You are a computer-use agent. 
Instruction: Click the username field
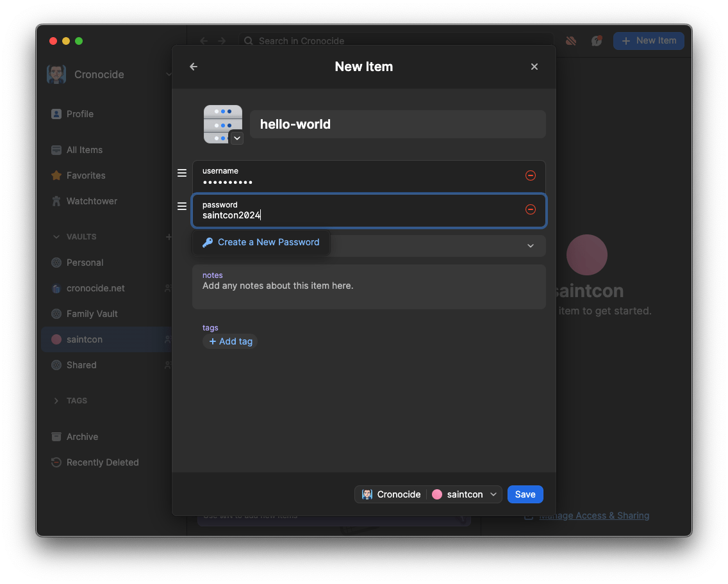(368, 176)
